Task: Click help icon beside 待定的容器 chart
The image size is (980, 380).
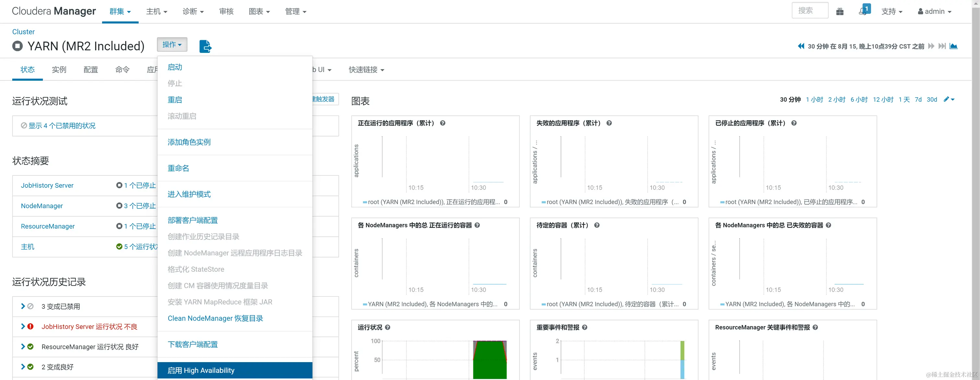Action: (x=597, y=225)
